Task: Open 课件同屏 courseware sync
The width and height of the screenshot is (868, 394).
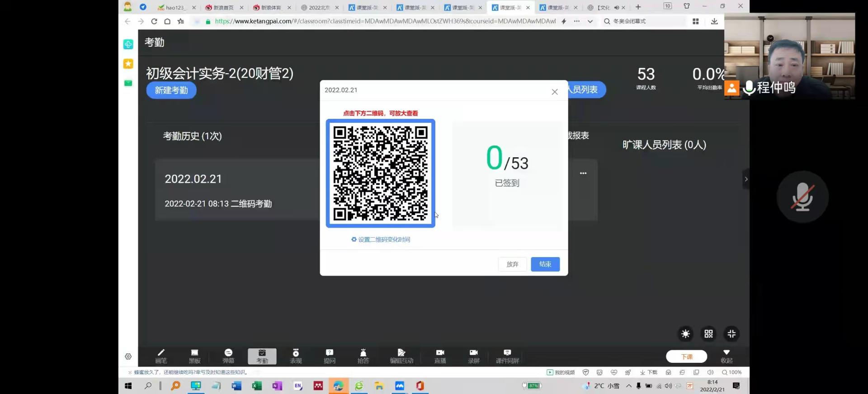Action: 507,356
